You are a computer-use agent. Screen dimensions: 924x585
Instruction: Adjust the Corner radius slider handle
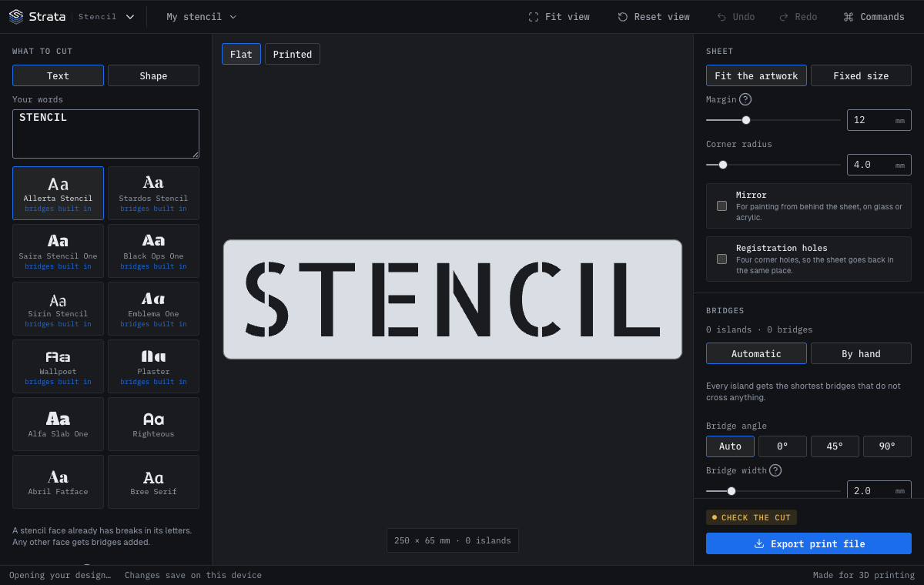(x=722, y=165)
